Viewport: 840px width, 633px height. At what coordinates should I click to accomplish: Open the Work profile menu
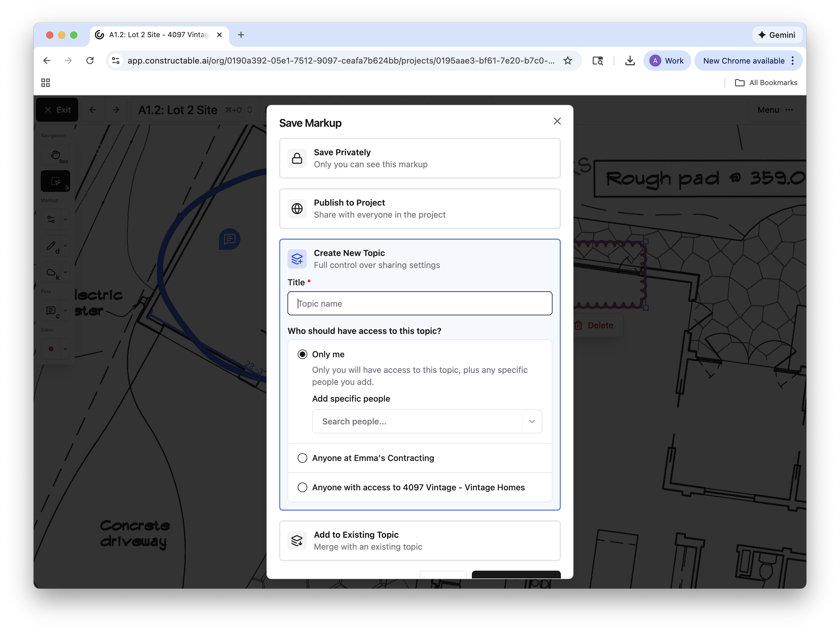pyautogui.click(x=667, y=61)
